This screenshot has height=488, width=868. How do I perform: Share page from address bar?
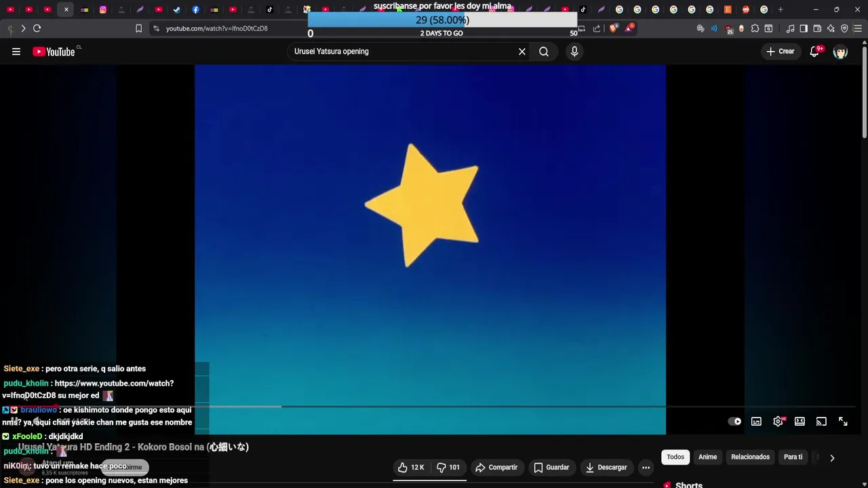point(597,28)
